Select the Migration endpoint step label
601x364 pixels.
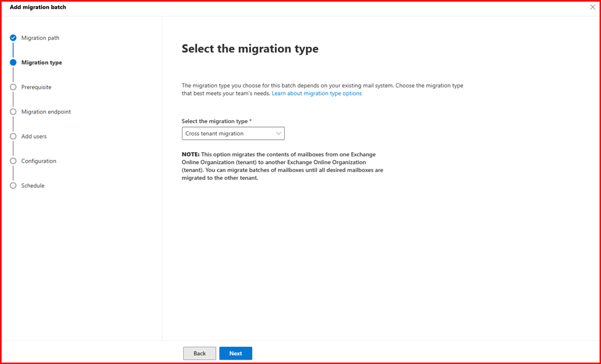coord(46,111)
